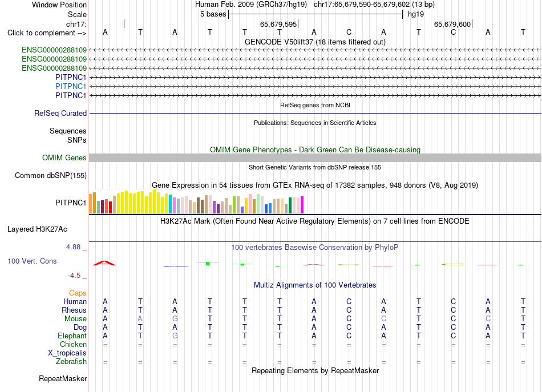542x392 pixels.
Task: Click the "RefSeq Curated" track label
Action: click(60, 113)
